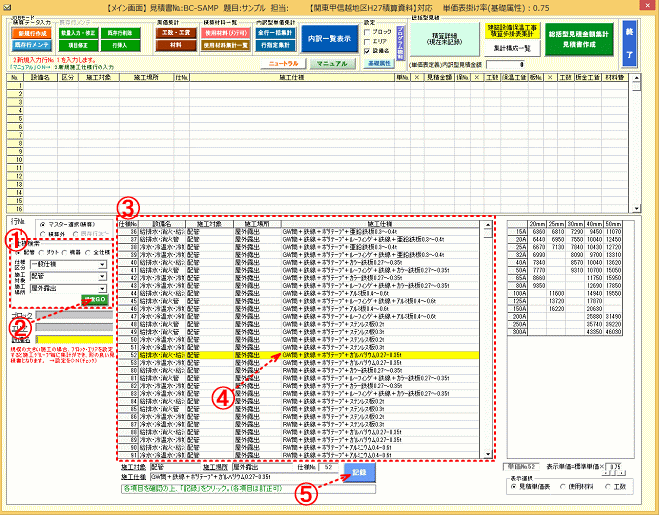Click the green 検索GO search button
This screenshot has width=659, height=515.
point(96,299)
